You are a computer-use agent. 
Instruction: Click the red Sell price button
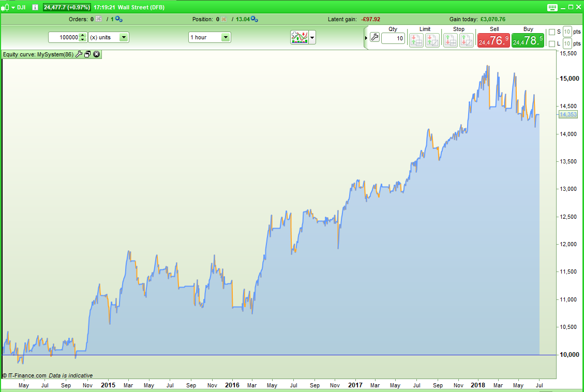coord(493,40)
